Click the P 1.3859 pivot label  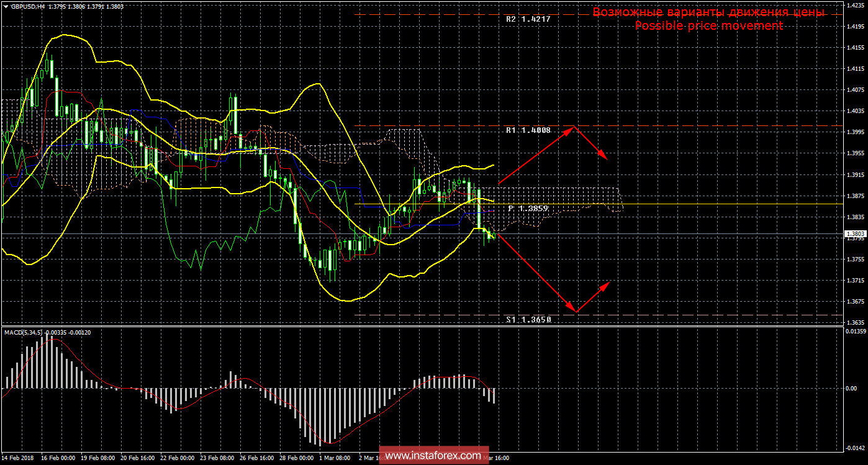528,209
